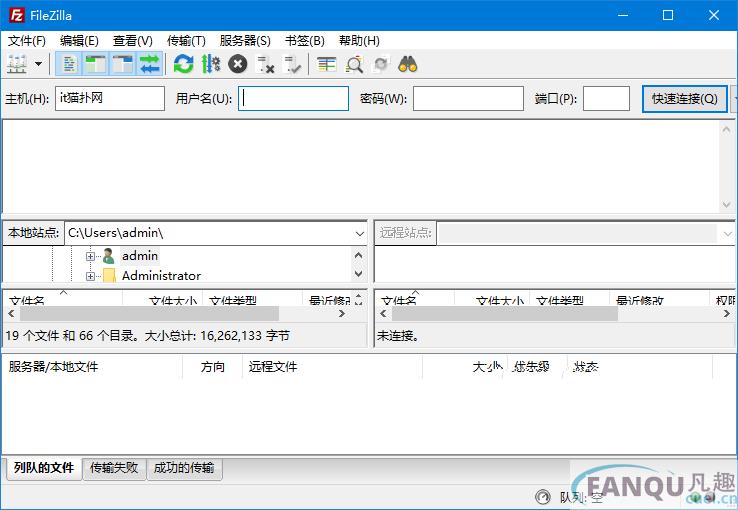
Task: Click the binoculars file search icon
Action: pos(407,64)
